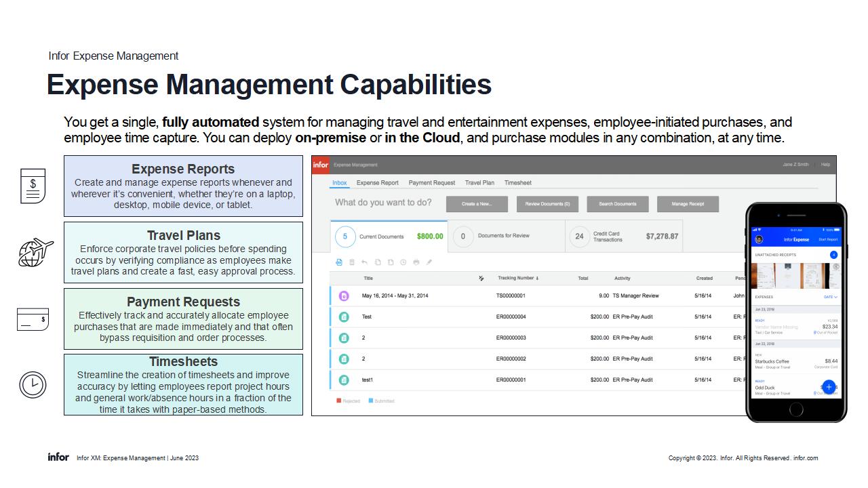Click the clock Timesheets slide icon
This screenshot has width=868, height=488.
click(33, 385)
